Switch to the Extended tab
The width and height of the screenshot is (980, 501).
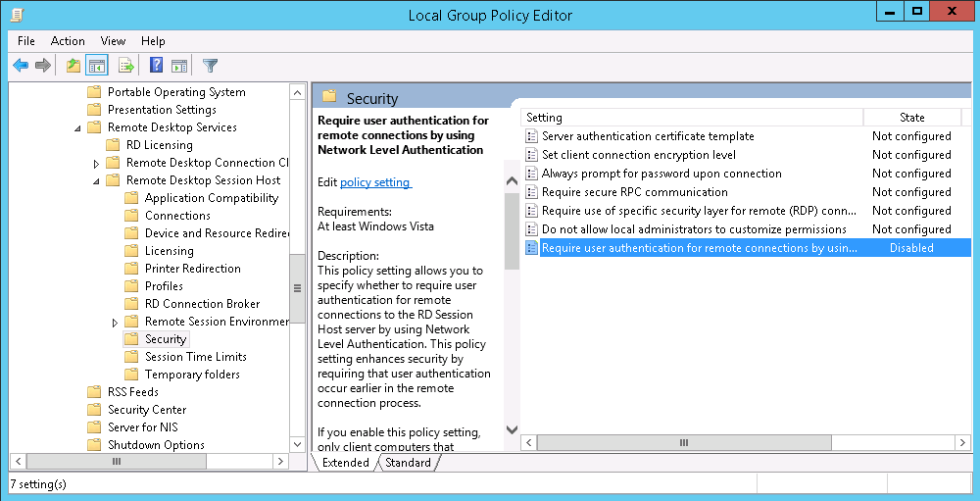tap(346, 463)
